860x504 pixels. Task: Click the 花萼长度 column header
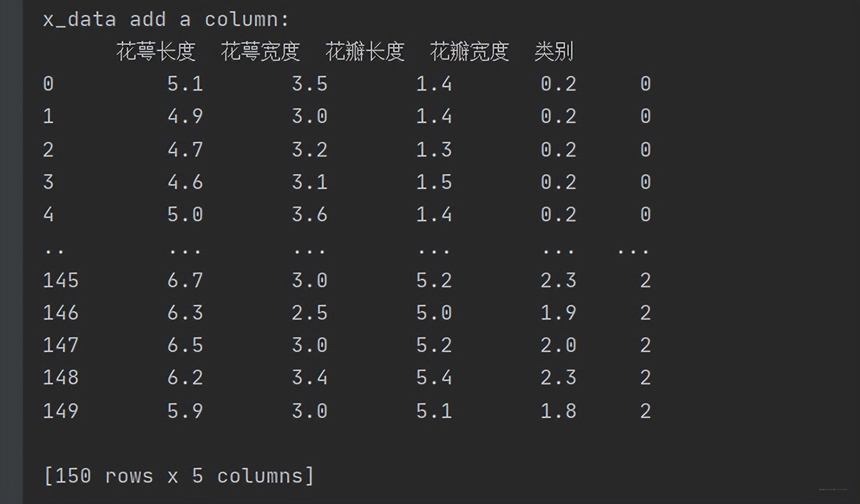(x=156, y=52)
